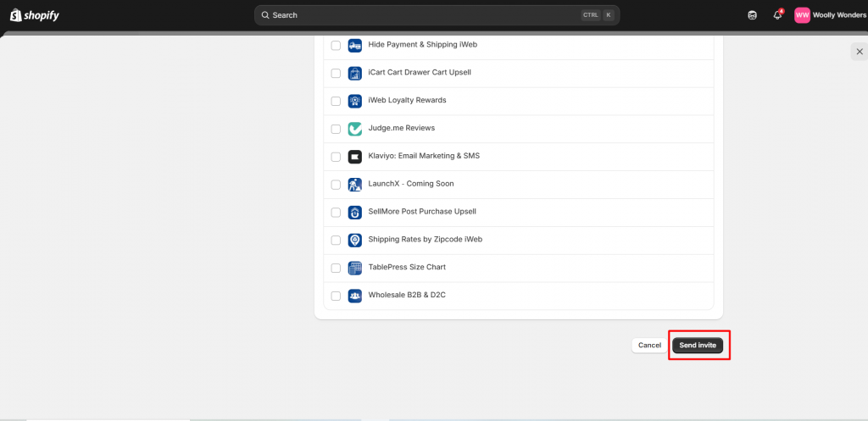The width and height of the screenshot is (868, 421).
Task: Tick Shipping Rates by Zipcode iWeb checkbox
Action: [336, 240]
